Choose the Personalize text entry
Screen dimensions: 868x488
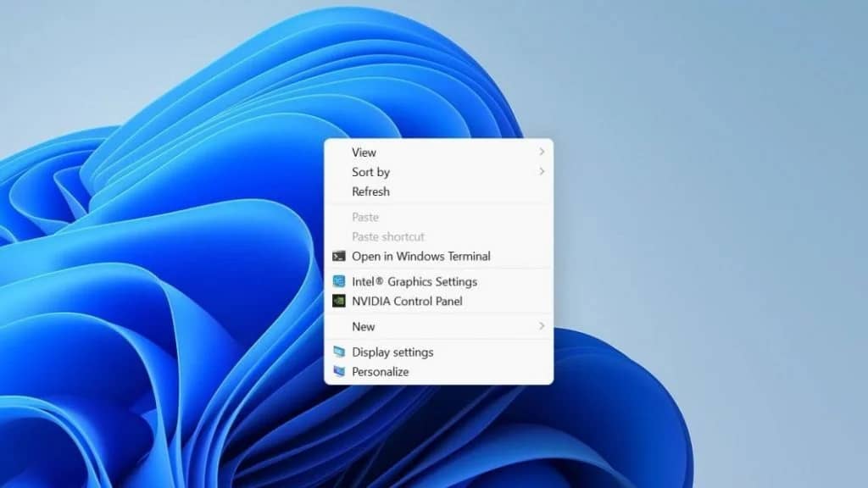point(380,371)
